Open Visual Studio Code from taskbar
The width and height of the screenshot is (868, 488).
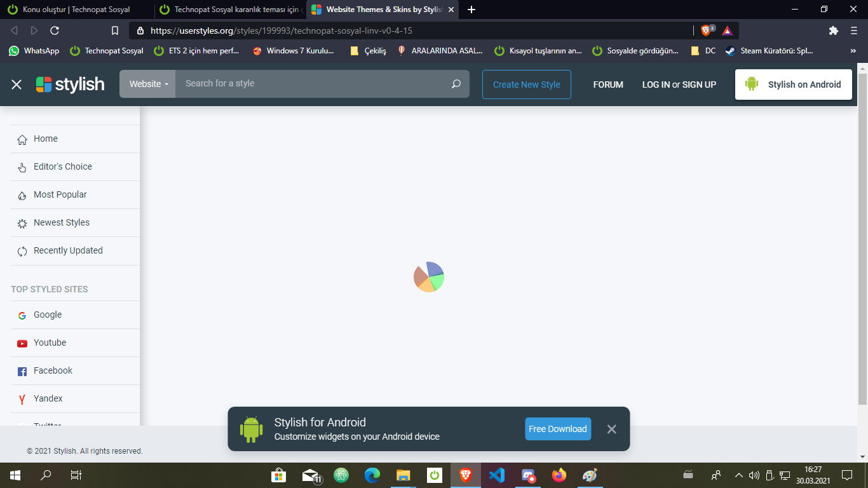[x=497, y=475]
